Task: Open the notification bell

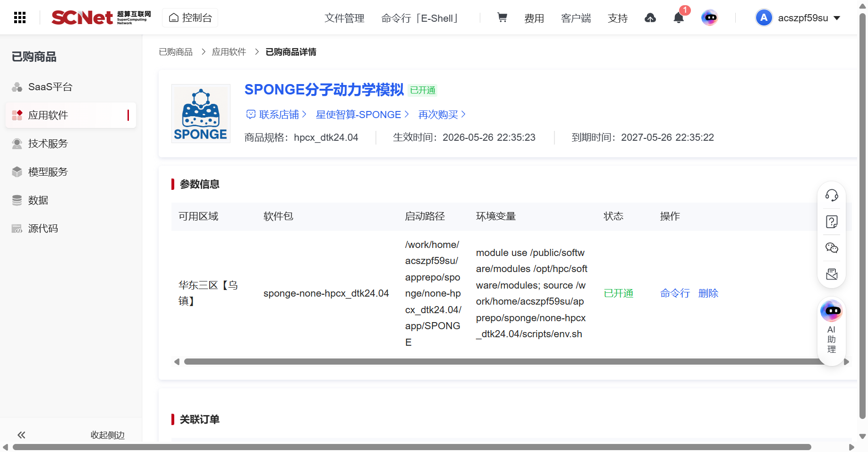Action: (x=679, y=18)
